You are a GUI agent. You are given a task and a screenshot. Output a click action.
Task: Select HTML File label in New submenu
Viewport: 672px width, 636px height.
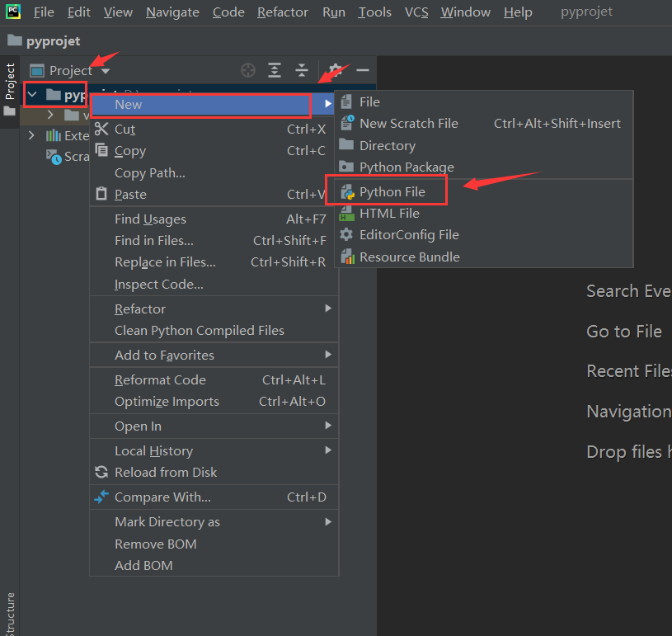389,213
